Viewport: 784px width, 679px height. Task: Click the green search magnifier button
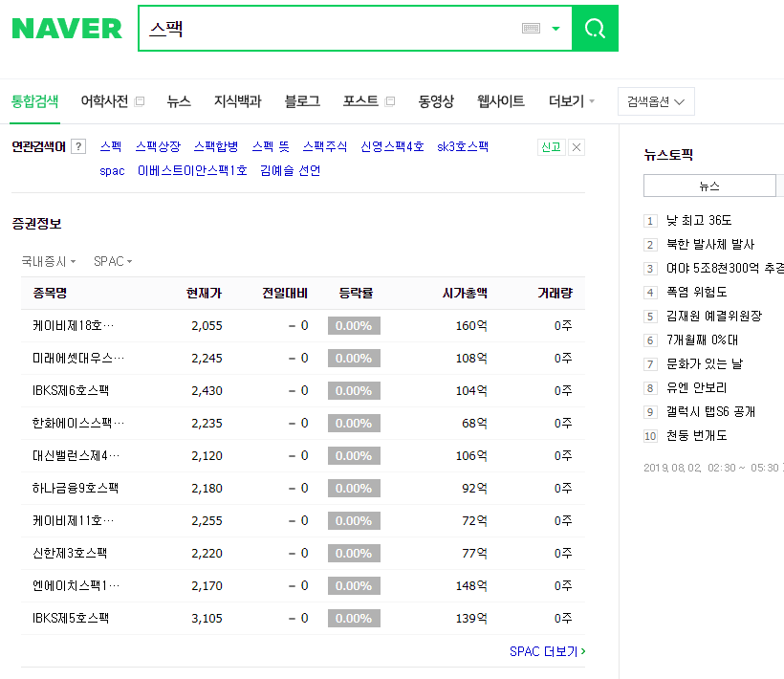(595, 29)
